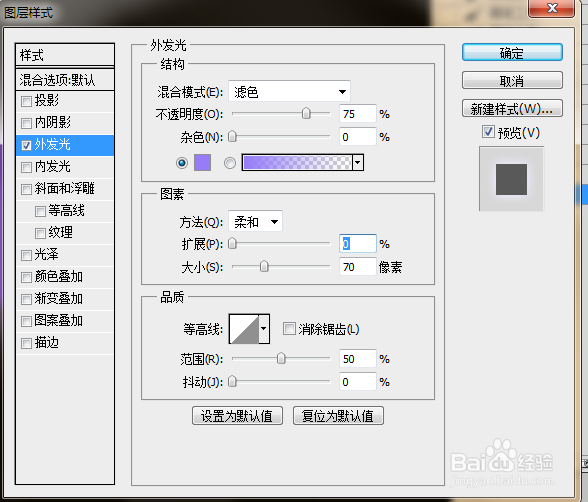The width and height of the screenshot is (588, 502).
Task: Click the opacity value field showing 75
Action: tap(358, 114)
